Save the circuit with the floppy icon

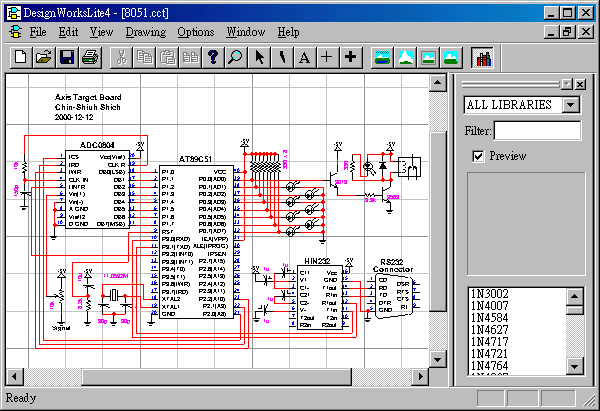tap(67, 57)
